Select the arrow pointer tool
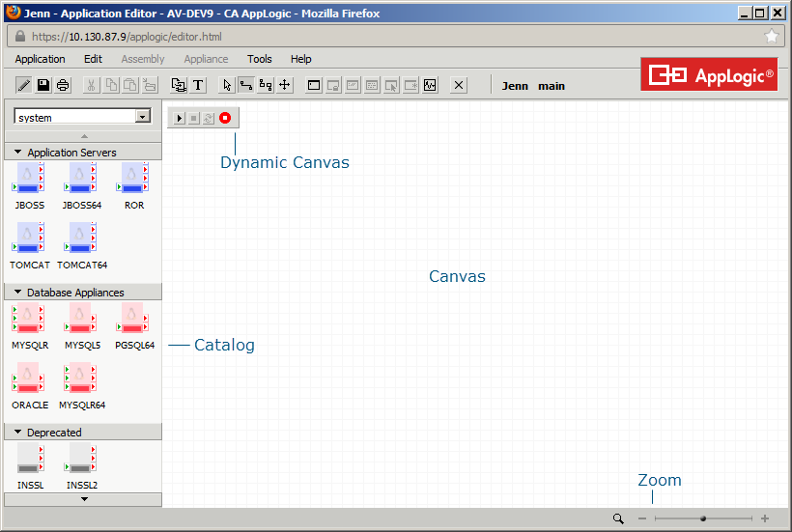The image size is (792, 532). 227,85
